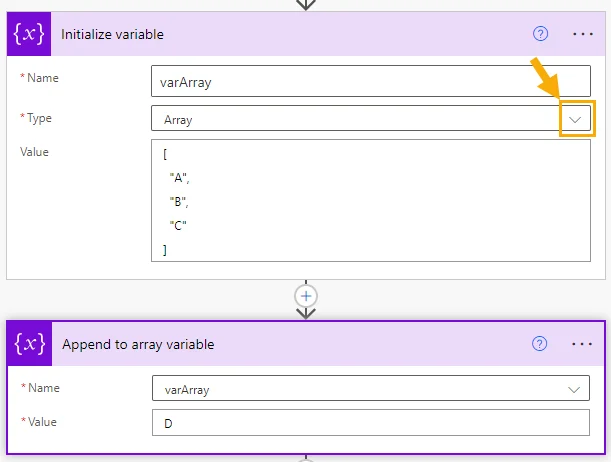Viewport: 611px width, 462px height.
Task: Click the Name field in Initialize variable
Action: click(370, 82)
